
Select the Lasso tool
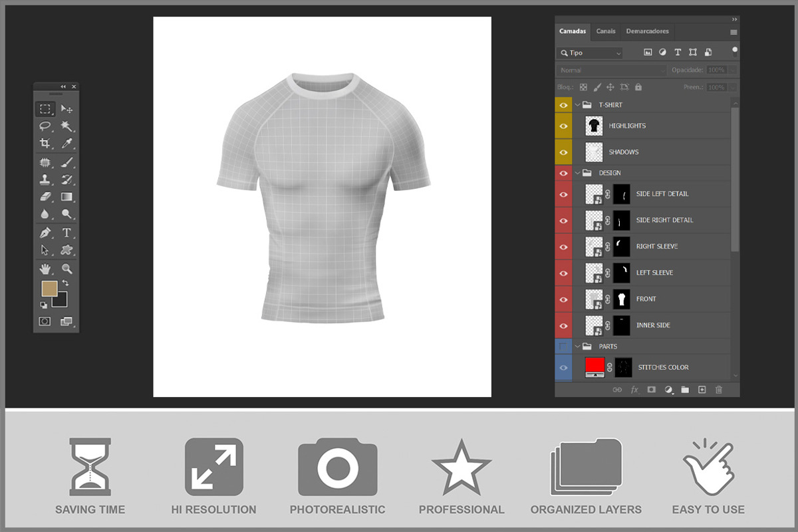(x=45, y=126)
